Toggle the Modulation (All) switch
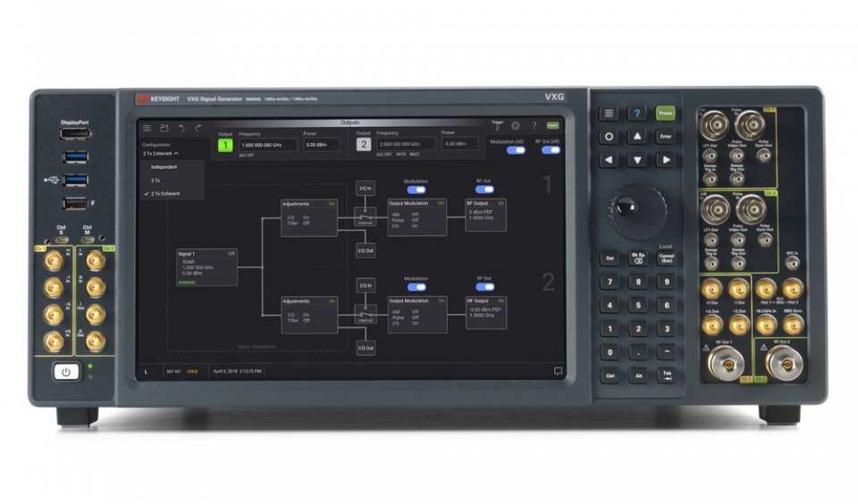Viewport: 858px width, 504px height. coord(516,150)
